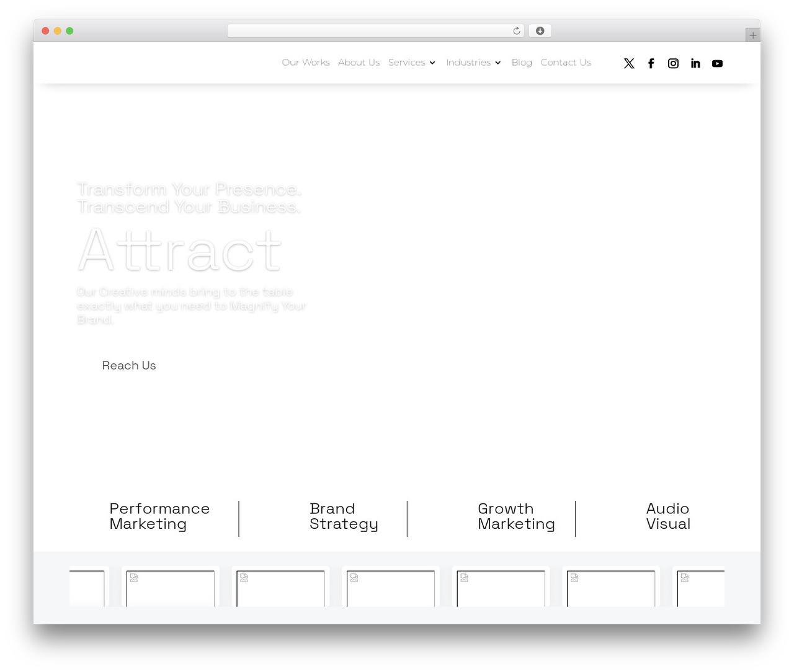
Task: Close the browser window with red button
Action: 45,31
